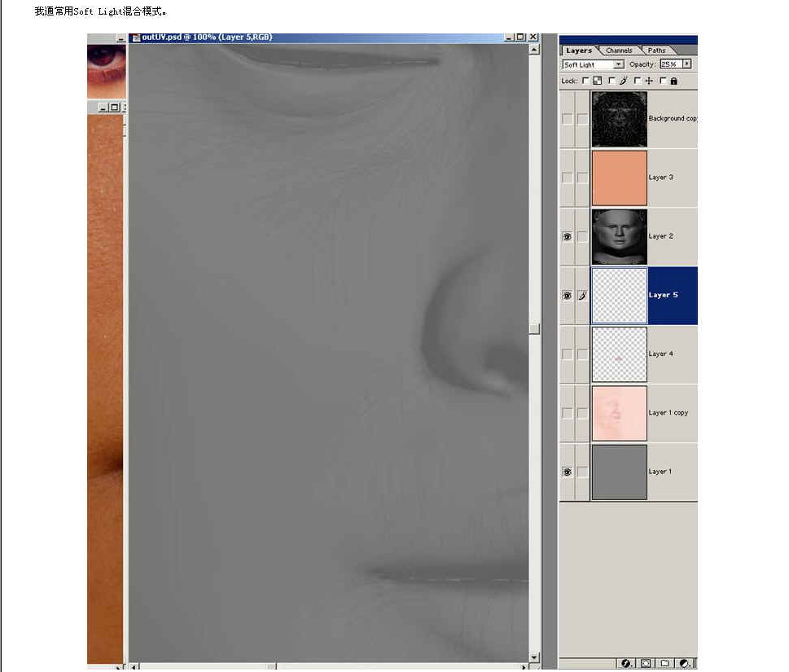Click the outUV.psd title bar text
789x672 pixels.
pos(207,37)
